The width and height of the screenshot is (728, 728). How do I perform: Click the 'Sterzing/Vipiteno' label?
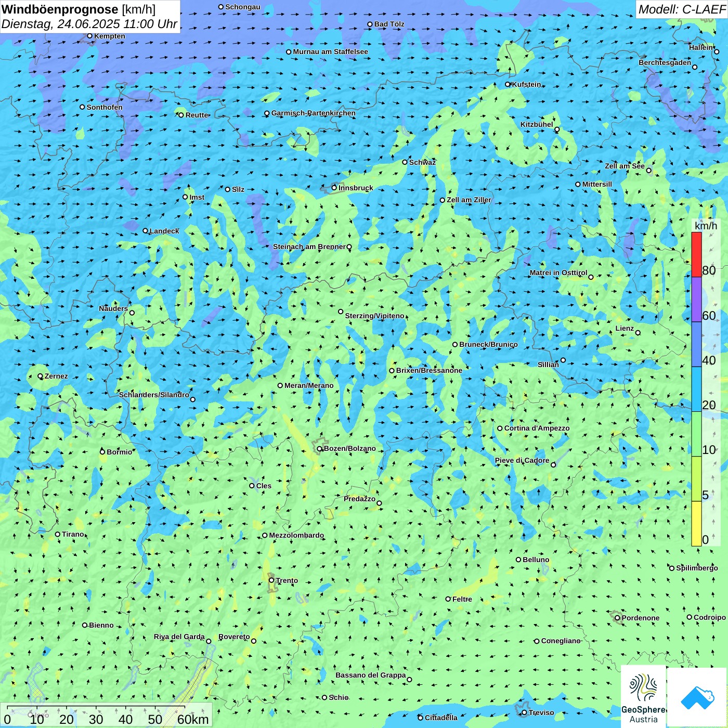374,316
